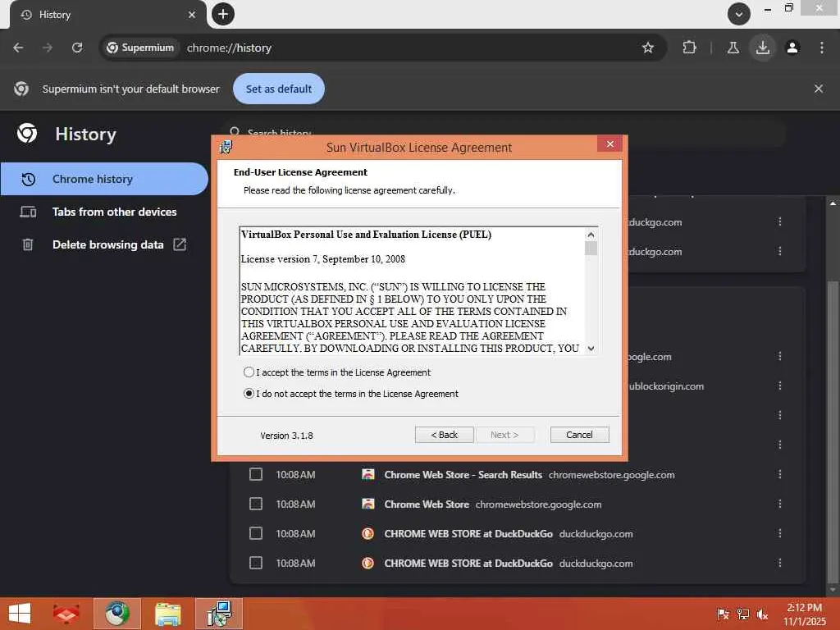
Task: Click license text scroll up arrow
Action: click(591, 235)
